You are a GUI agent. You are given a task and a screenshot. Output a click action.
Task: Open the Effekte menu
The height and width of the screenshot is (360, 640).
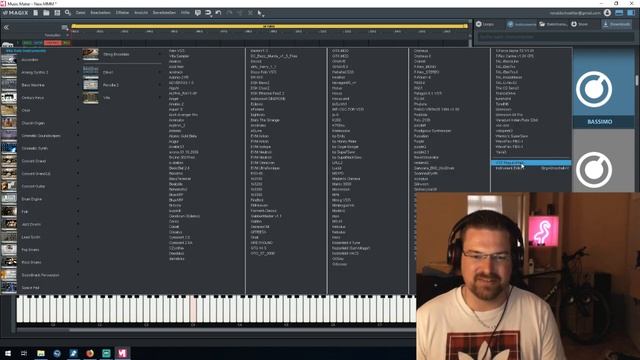coord(122,13)
